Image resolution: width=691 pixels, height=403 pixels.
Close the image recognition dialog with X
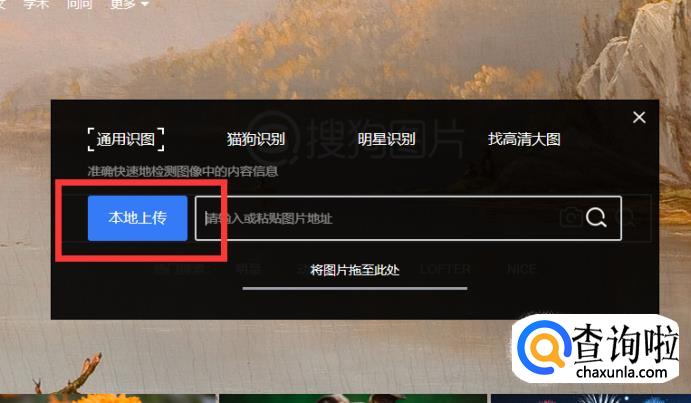(x=639, y=117)
